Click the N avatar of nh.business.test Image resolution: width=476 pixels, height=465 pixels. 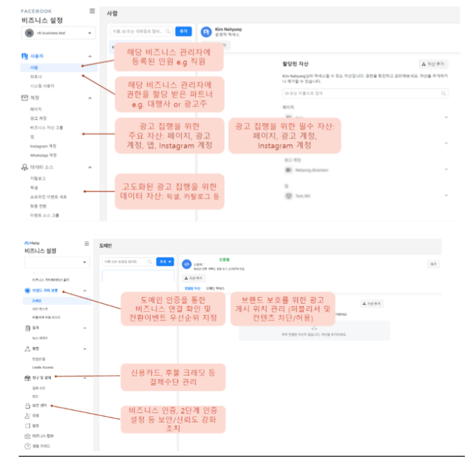[29, 33]
